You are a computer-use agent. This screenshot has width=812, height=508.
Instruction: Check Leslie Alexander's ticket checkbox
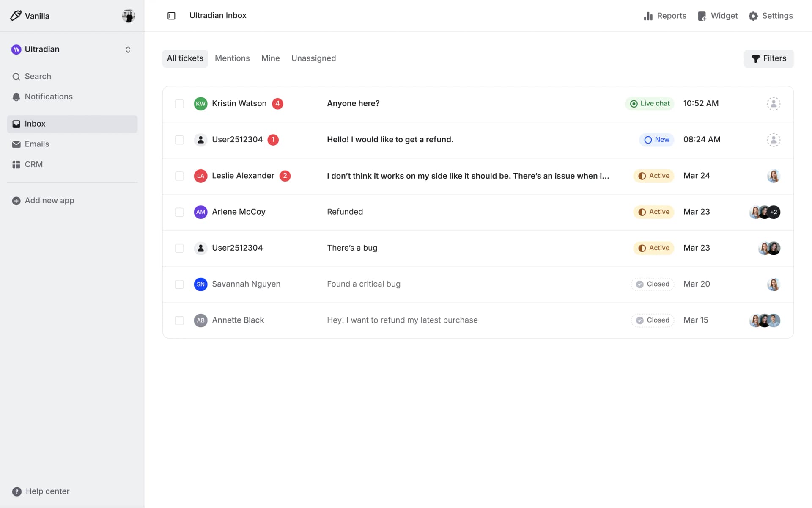pos(179,176)
